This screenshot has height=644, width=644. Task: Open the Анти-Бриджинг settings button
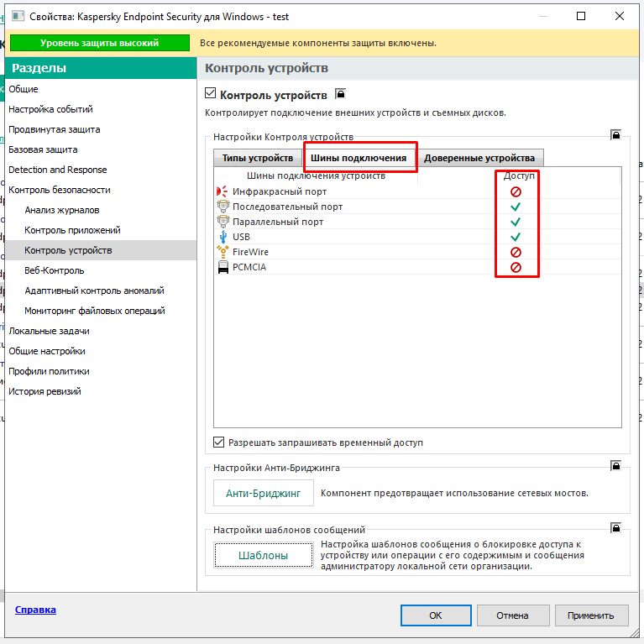point(264,493)
